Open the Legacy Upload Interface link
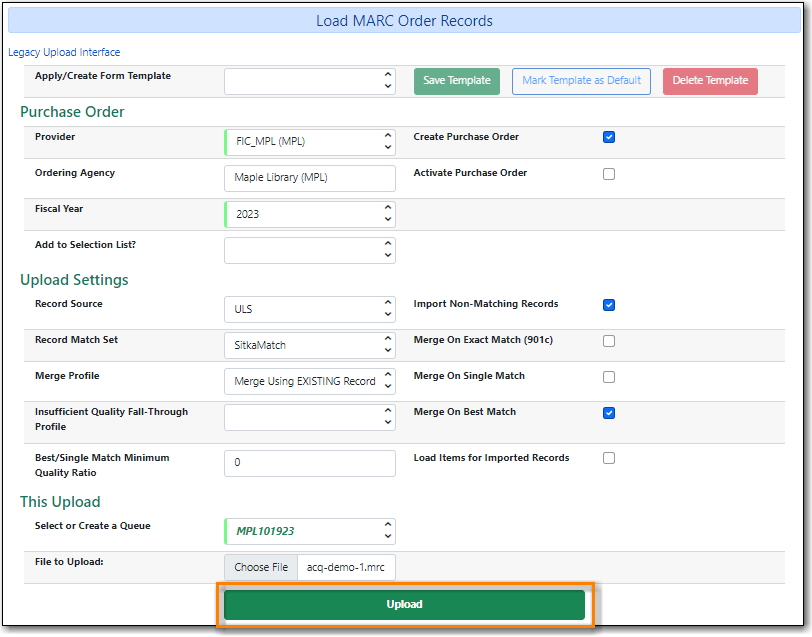 pos(64,52)
